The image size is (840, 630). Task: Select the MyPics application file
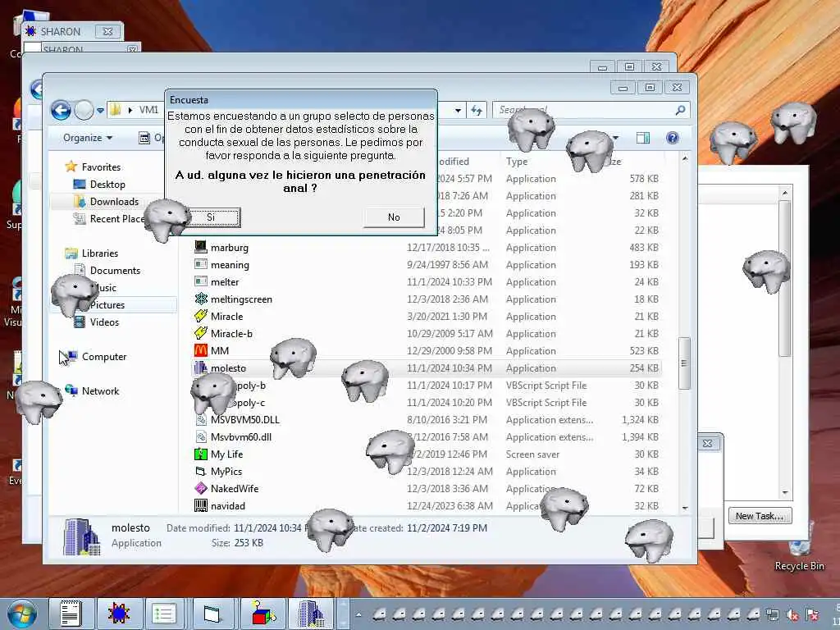tap(226, 472)
